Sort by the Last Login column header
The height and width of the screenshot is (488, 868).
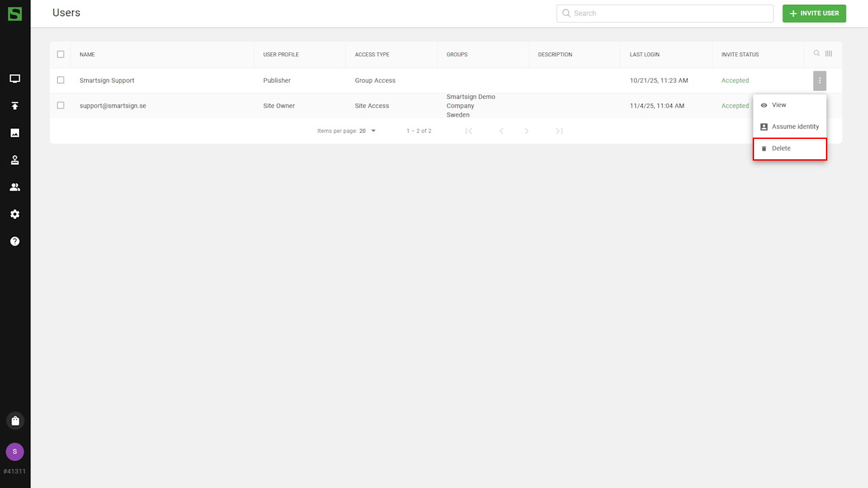pos(644,54)
